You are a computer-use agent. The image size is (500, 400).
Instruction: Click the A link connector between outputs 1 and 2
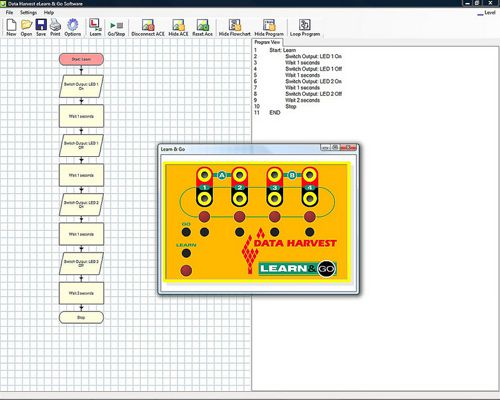point(222,175)
